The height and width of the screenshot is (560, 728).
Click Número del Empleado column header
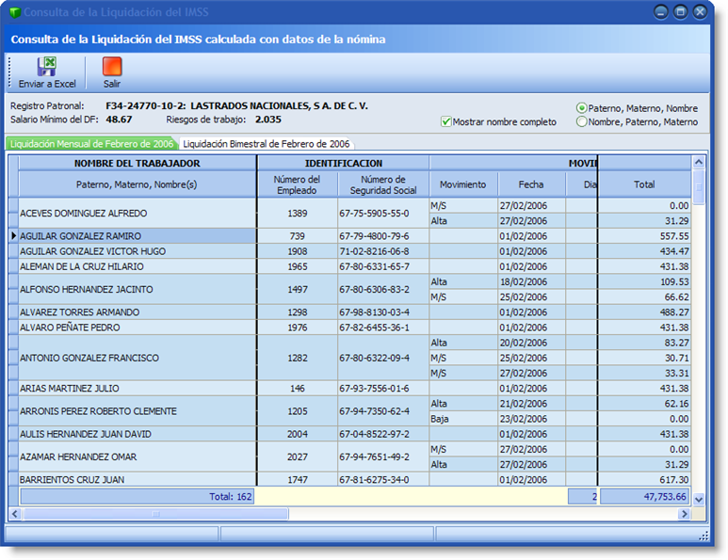click(297, 184)
